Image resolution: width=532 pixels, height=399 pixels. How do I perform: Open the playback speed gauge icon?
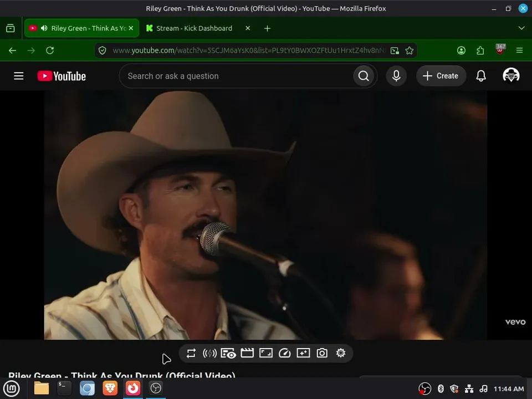click(x=284, y=353)
